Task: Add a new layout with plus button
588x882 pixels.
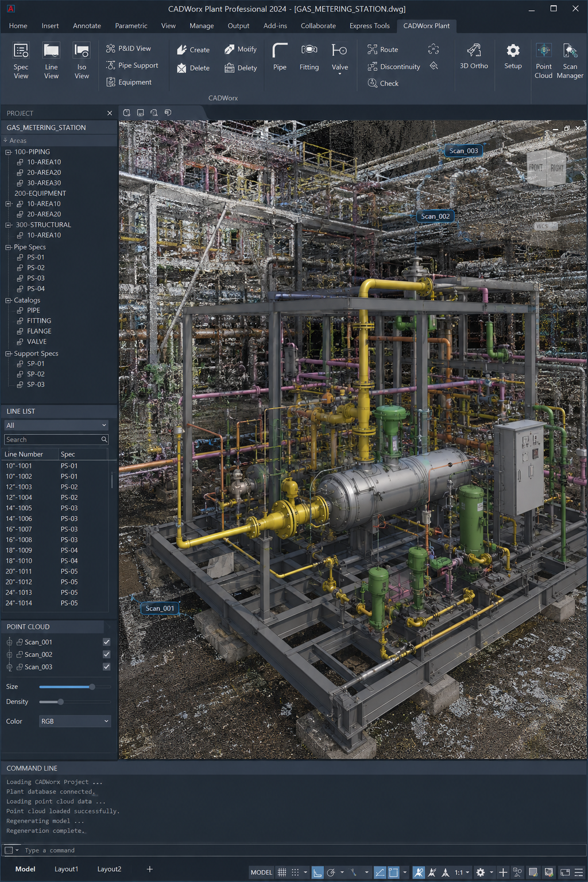Action: pos(149,869)
